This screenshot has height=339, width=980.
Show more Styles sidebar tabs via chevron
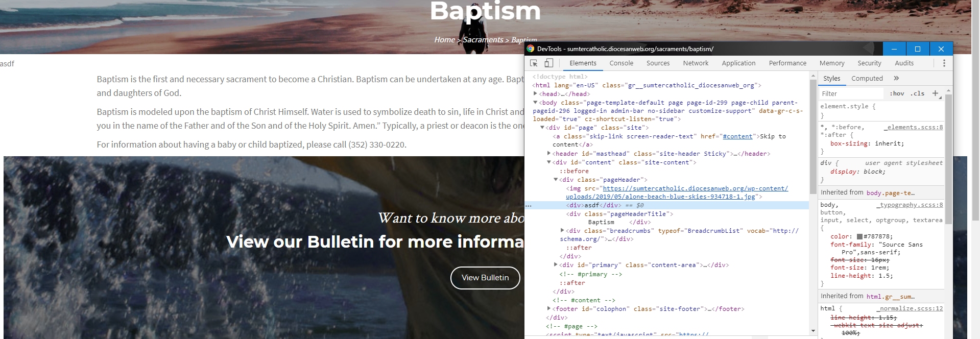click(x=896, y=78)
